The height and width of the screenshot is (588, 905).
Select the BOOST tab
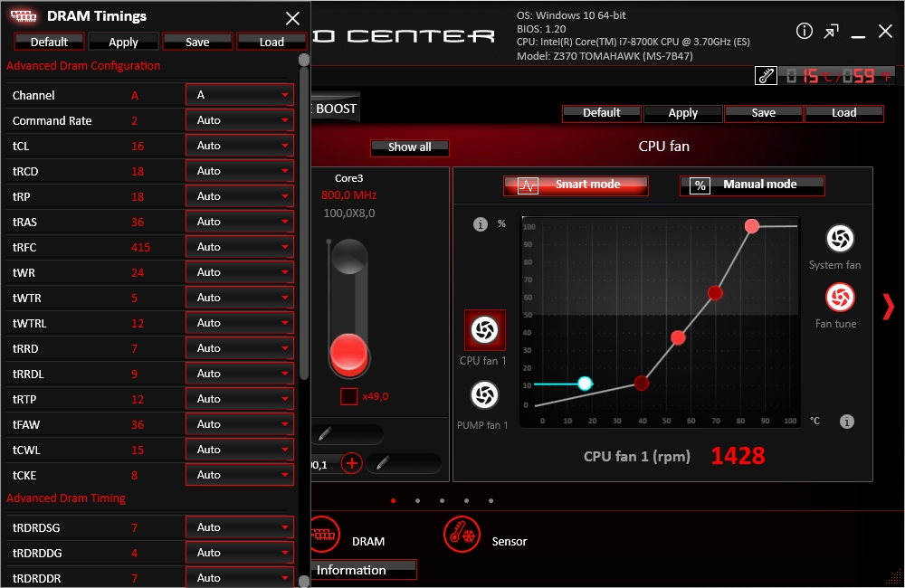[336, 109]
